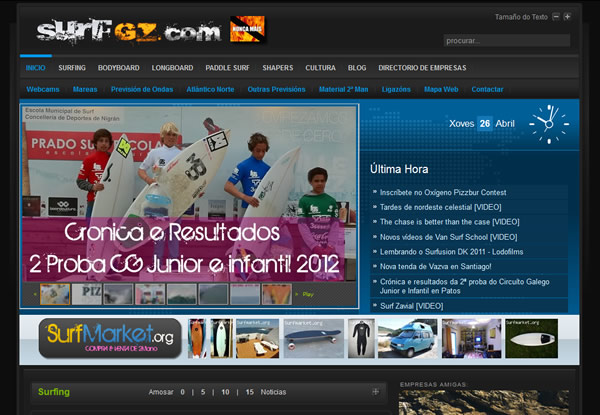The height and width of the screenshot is (415, 600).
Task: Increase text size with plus icon
Action: (567, 17)
